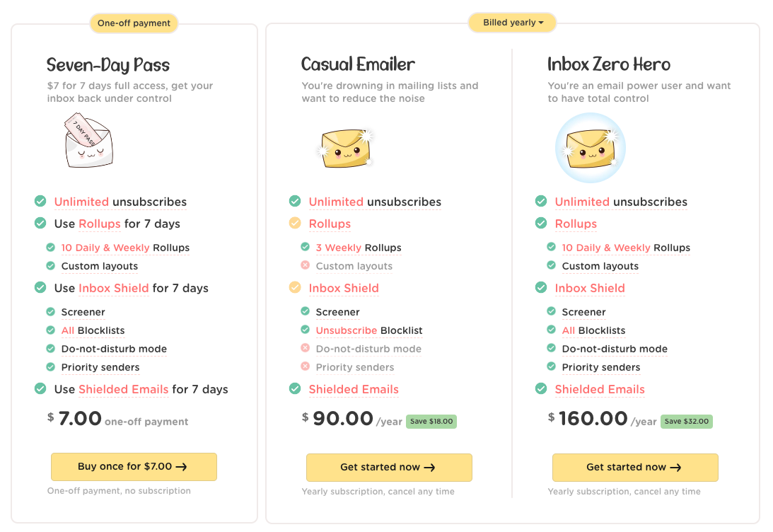Click the Save $32.00 green badge
773x532 pixels.
(687, 421)
